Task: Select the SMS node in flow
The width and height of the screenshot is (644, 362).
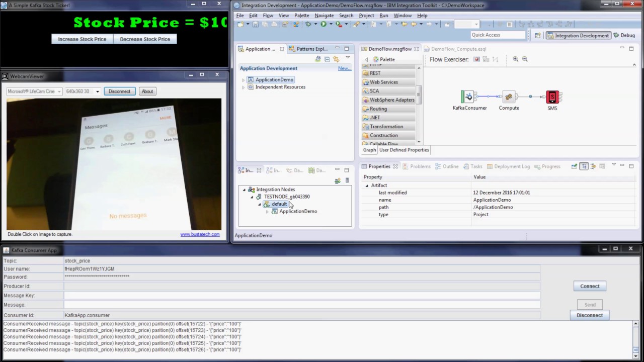Action: click(x=552, y=97)
